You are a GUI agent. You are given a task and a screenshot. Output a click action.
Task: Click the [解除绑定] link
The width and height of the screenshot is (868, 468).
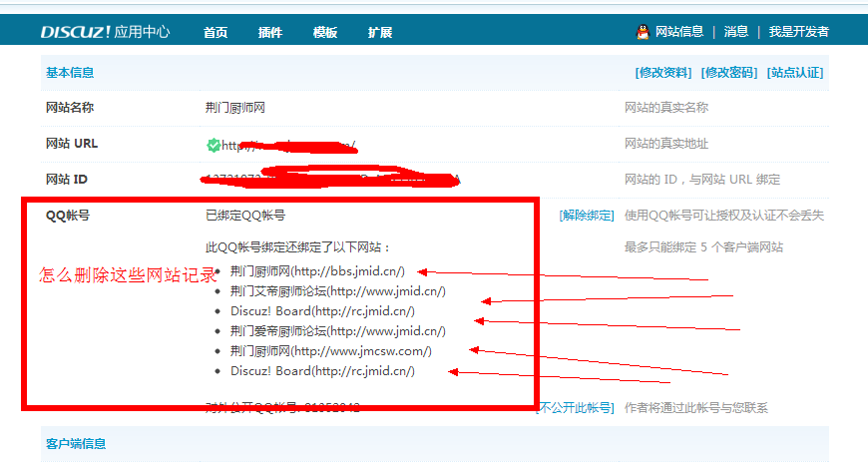pyautogui.click(x=587, y=216)
